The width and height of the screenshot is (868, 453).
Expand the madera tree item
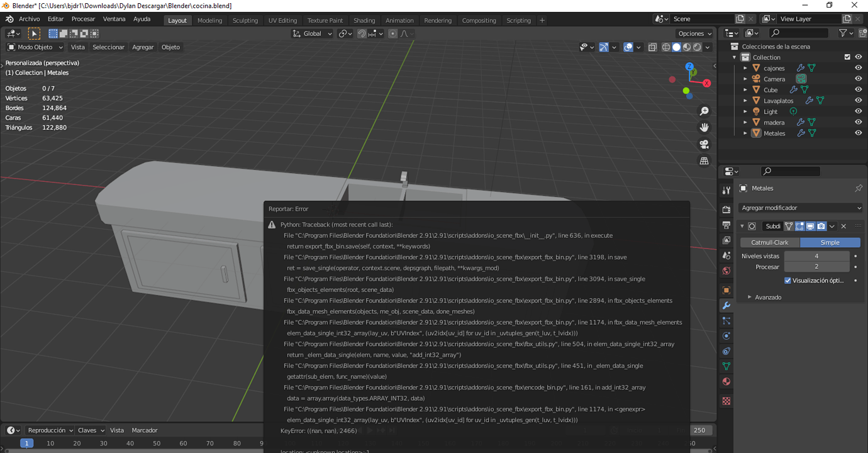point(745,122)
